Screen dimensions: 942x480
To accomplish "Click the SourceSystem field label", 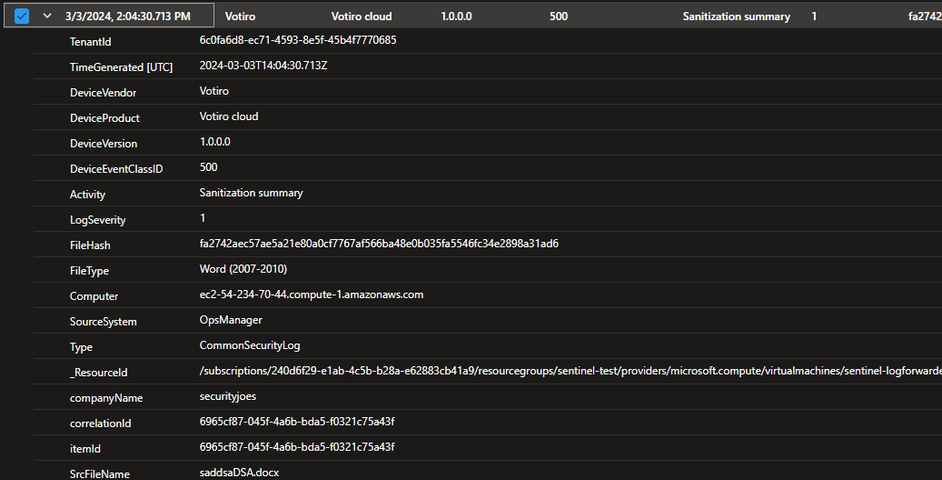I will click(103, 322).
